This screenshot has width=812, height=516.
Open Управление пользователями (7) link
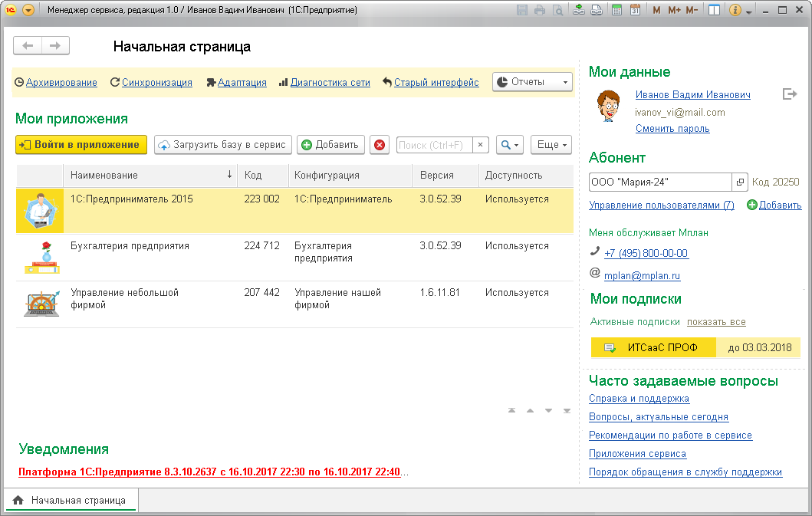(661, 205)
